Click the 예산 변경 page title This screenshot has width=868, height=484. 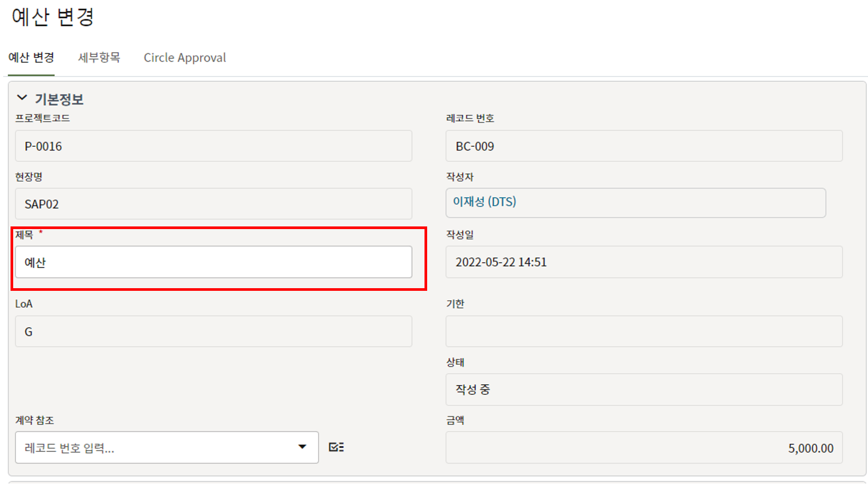tap(53, 17)
